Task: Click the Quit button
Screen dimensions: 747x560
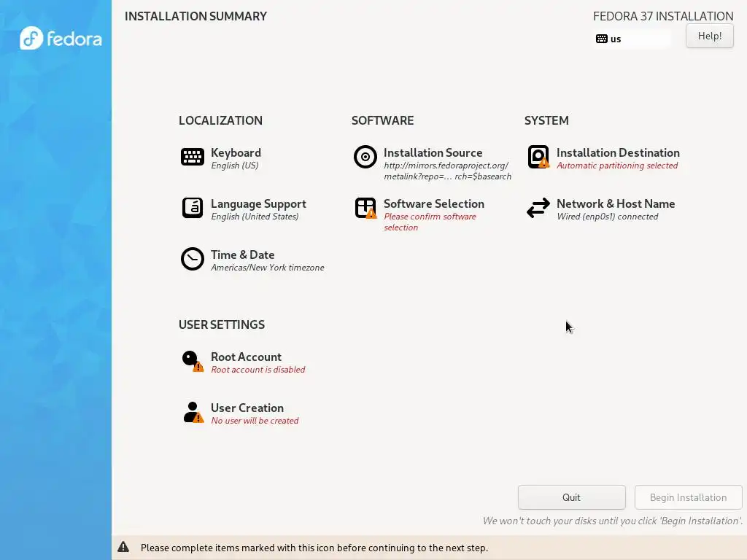Action: pos(572,497)
